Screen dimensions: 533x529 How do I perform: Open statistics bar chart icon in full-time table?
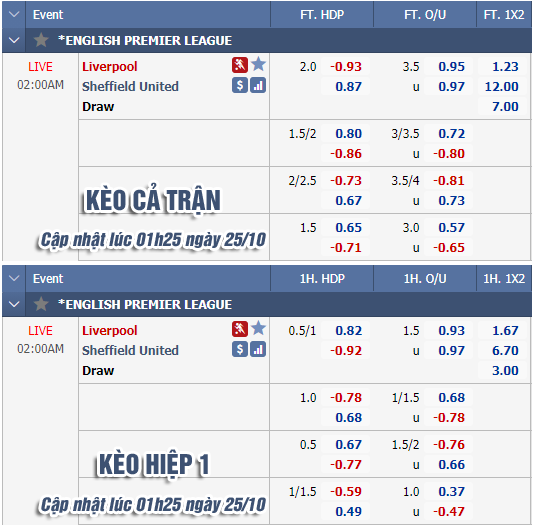pyautogui.click(x=258, y=85)
